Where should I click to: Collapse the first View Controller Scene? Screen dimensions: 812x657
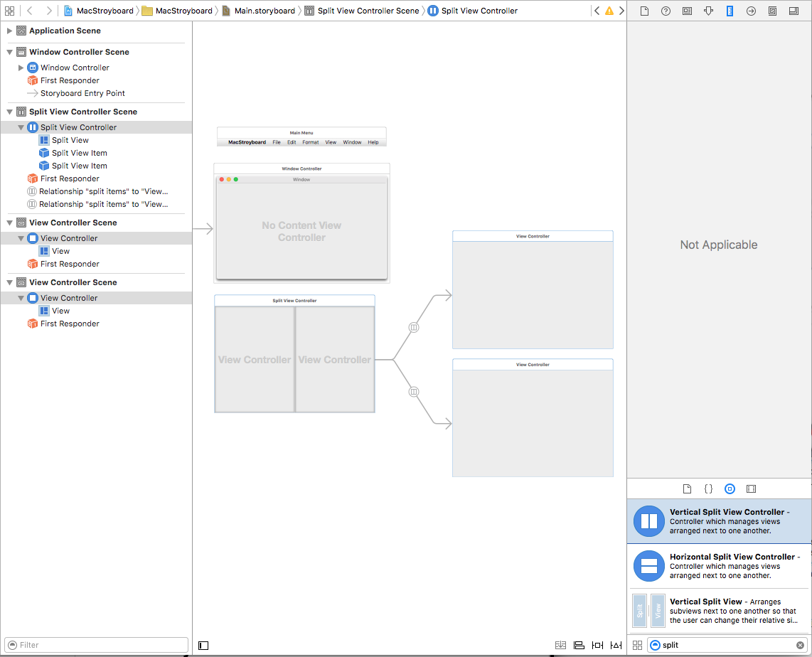pos(9,223)
